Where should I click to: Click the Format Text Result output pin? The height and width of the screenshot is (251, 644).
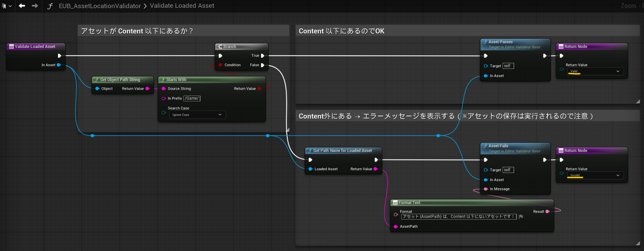pos(547,211)
